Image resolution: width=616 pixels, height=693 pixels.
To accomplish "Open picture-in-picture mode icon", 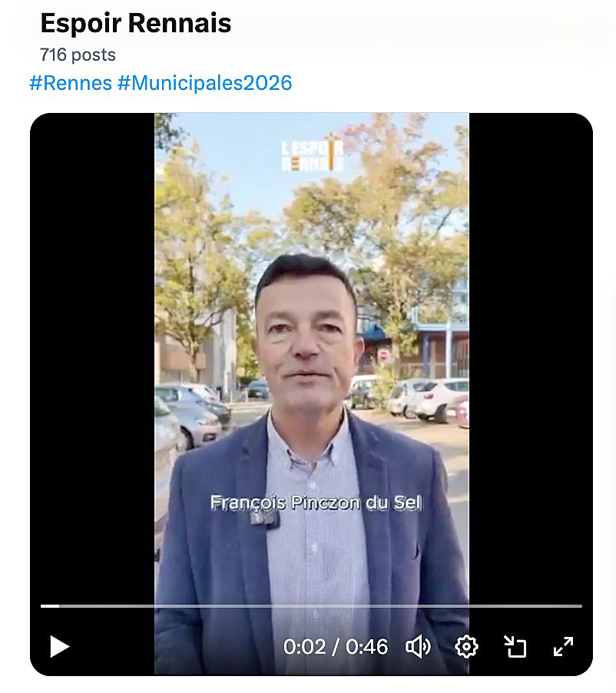I will click(515, 647).
